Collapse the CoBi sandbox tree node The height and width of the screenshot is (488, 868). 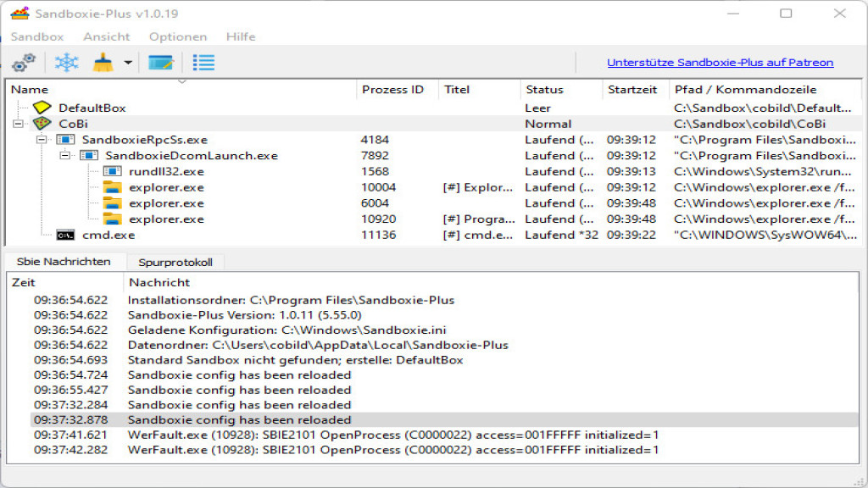(18, 124)
